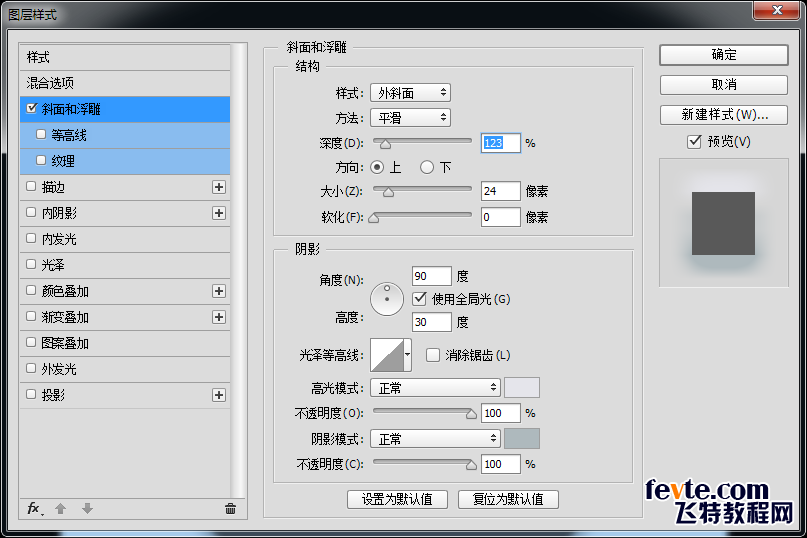Click the shadow 不透明度(C) slider handle
The height and width of the screenshot is (538, 807).
point(471,465)
